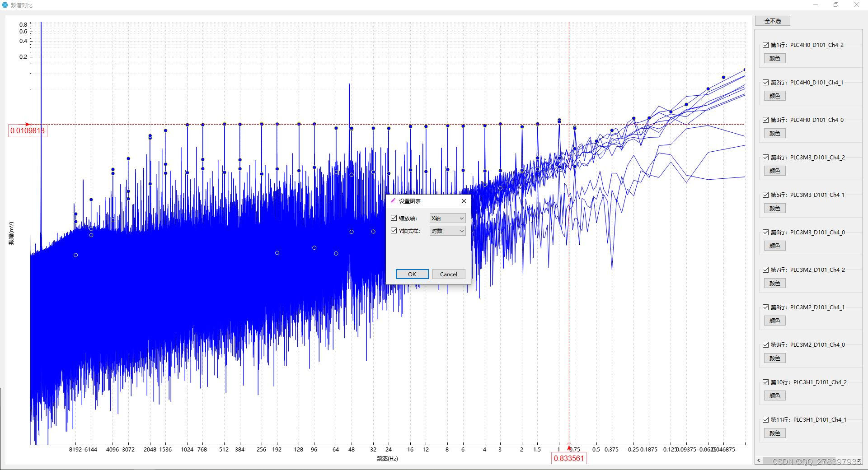Uncheck the 缩放轴 checkbox in the dialog
Viewport: 868px width, 470px height.
coord(394,218)
